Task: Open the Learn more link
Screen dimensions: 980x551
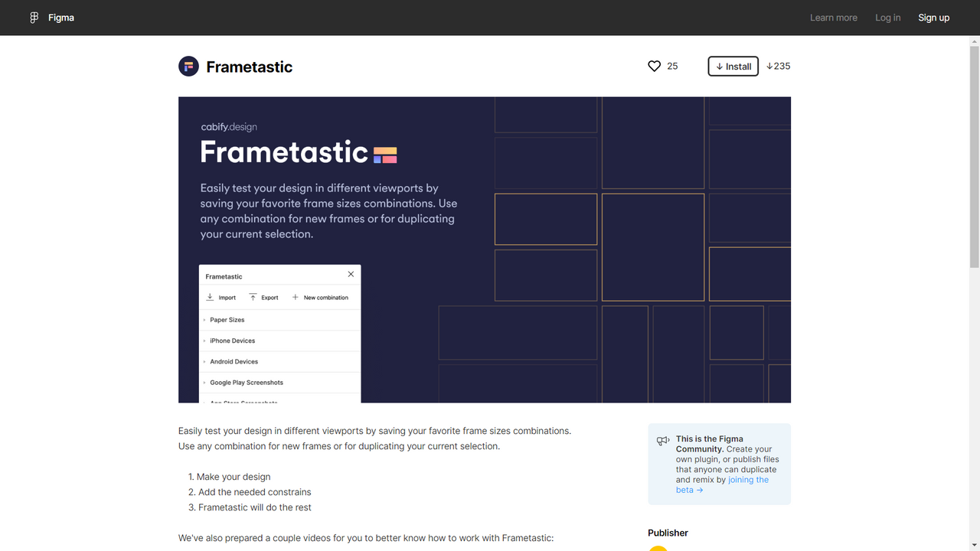Action: 834,18
